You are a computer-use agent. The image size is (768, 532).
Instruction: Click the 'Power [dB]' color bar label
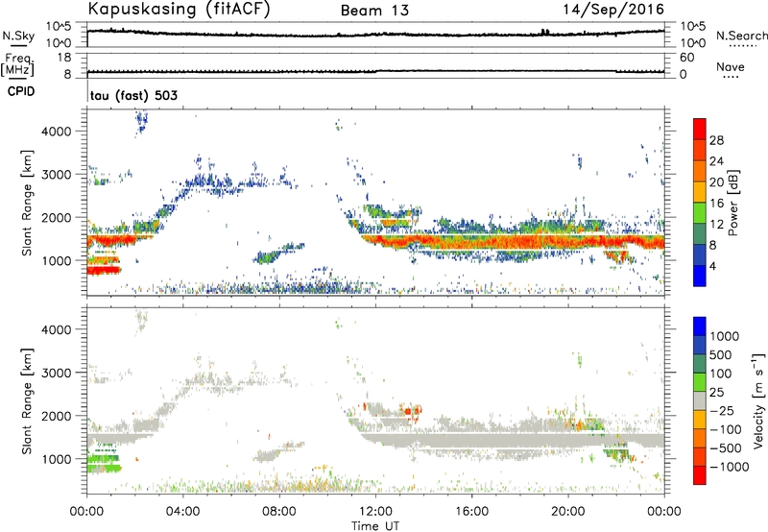[732, 203]
